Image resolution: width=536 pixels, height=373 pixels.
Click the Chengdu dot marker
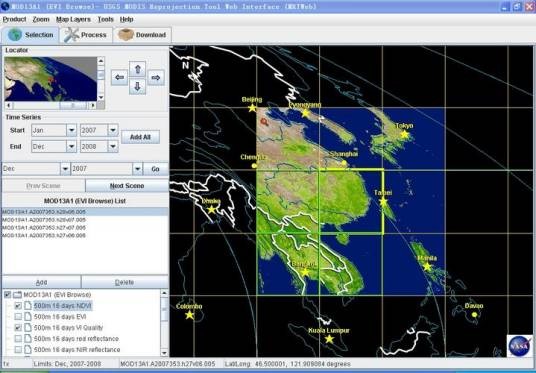254,165
